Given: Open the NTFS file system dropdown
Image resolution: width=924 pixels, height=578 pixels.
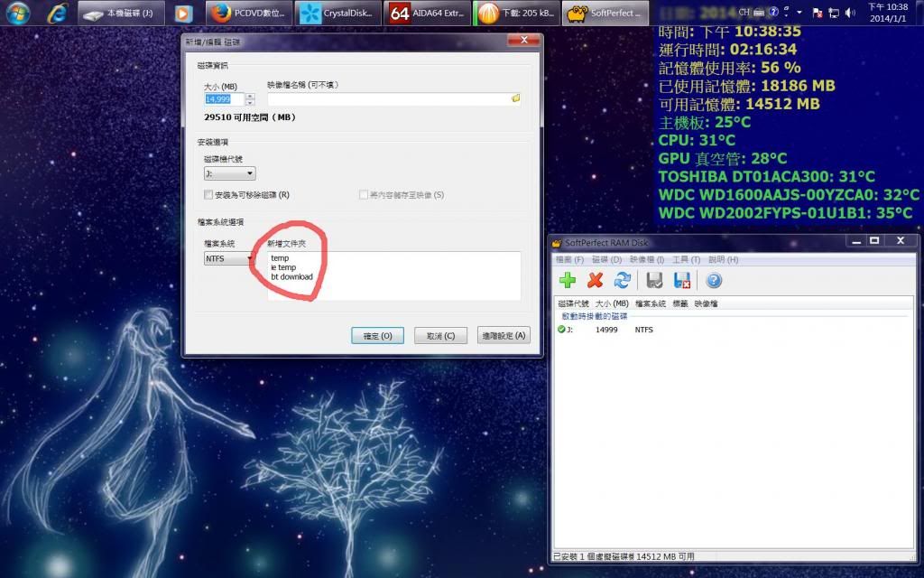Looking at the screenshot, I should (x=228, y=258).
